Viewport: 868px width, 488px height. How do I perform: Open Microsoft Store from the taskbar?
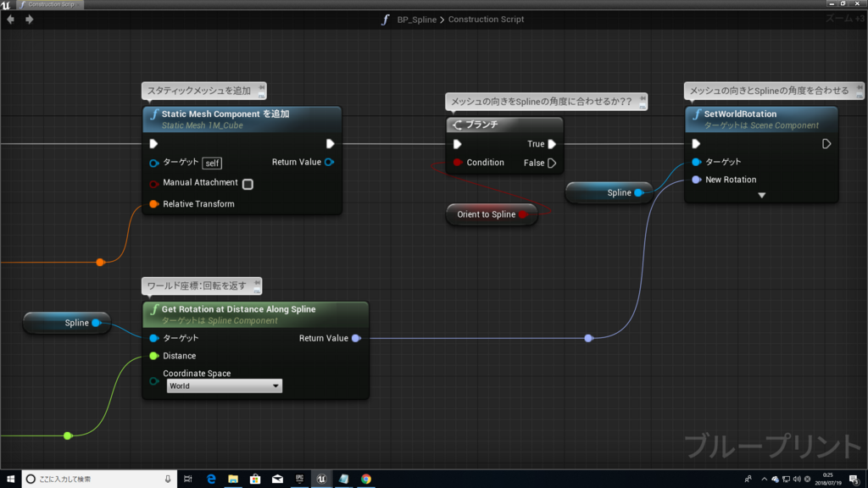pos(255,480)
